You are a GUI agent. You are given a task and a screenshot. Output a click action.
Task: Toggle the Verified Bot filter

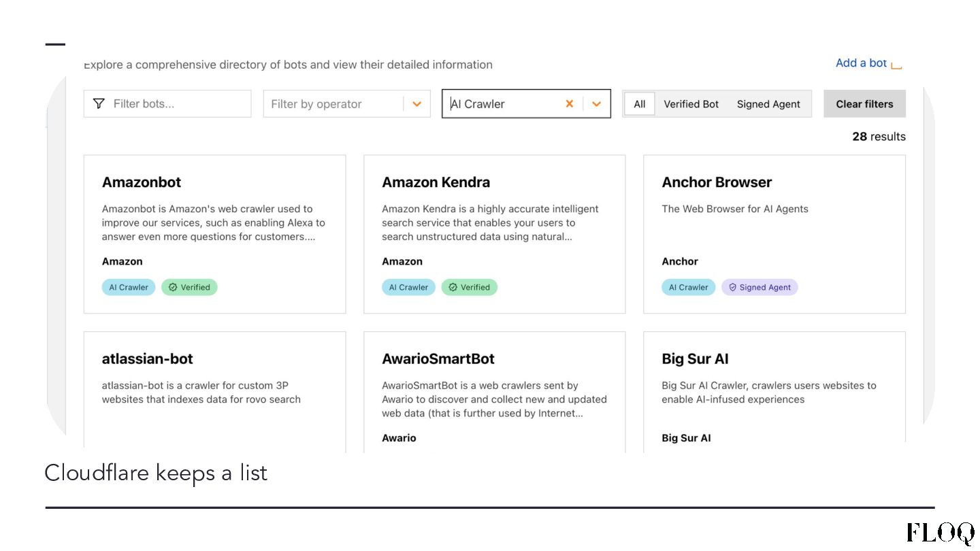point(691,104)
